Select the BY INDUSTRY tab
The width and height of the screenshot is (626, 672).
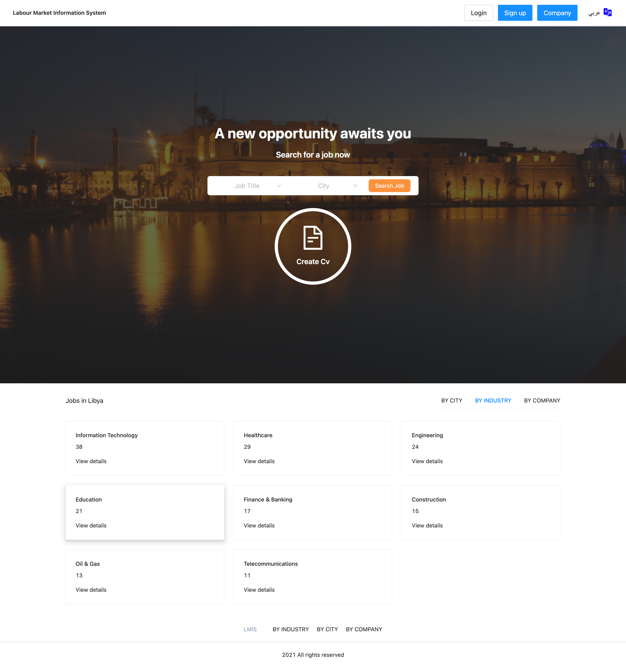[493, 400]
